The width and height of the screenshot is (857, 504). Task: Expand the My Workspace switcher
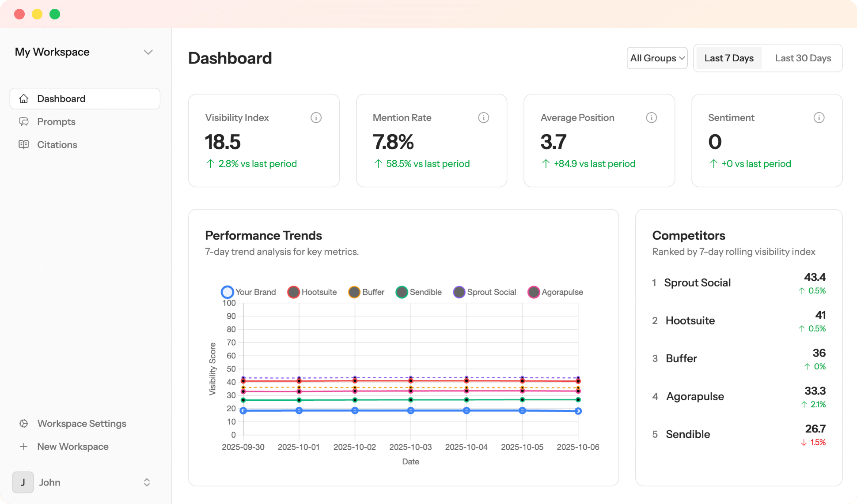148,52
